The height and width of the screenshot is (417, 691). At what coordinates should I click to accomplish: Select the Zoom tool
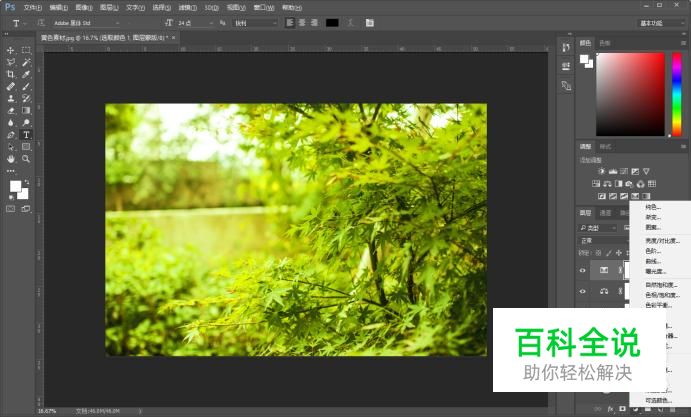pos(26,159)
